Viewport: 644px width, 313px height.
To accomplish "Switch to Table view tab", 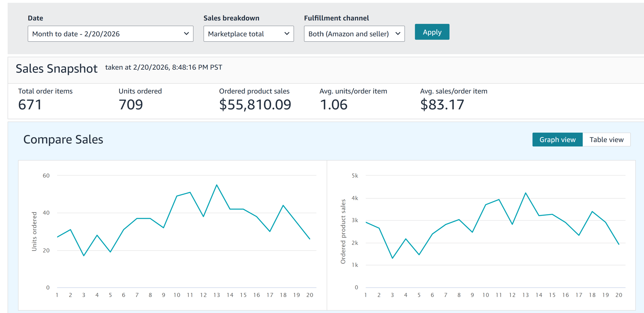I will click(x=606, y=140).
